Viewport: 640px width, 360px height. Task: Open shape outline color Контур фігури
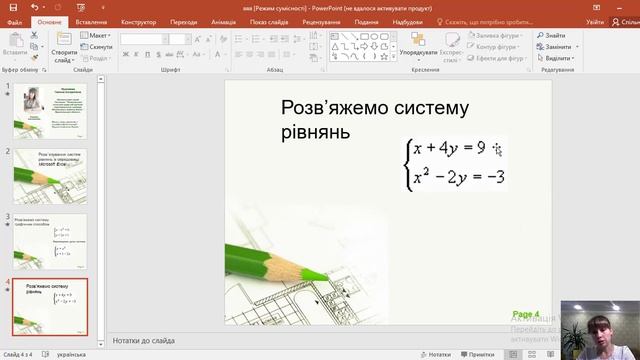pyautogui.click(x=493, y=47)
